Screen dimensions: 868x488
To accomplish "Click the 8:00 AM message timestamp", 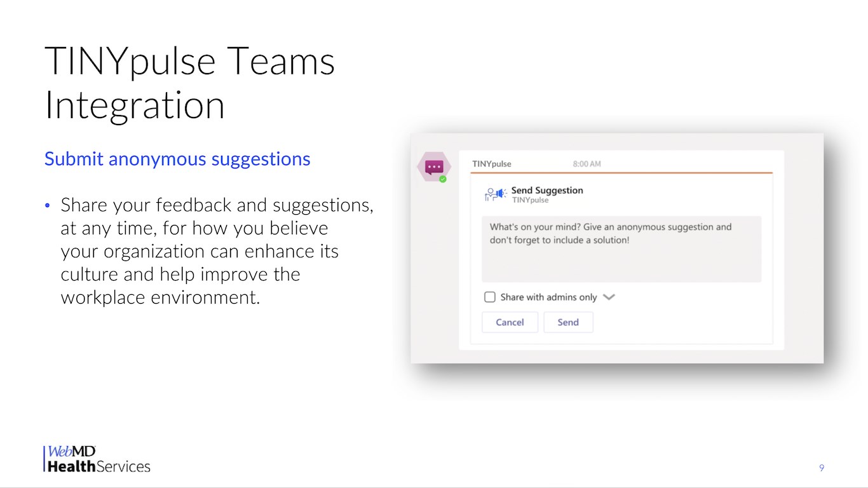I will [x=587, y=164].
